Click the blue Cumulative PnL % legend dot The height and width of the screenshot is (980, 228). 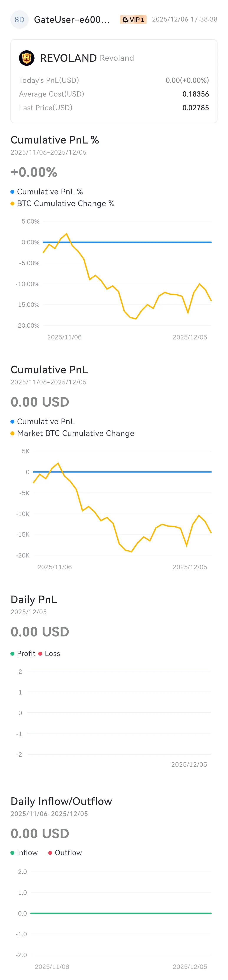13,192
